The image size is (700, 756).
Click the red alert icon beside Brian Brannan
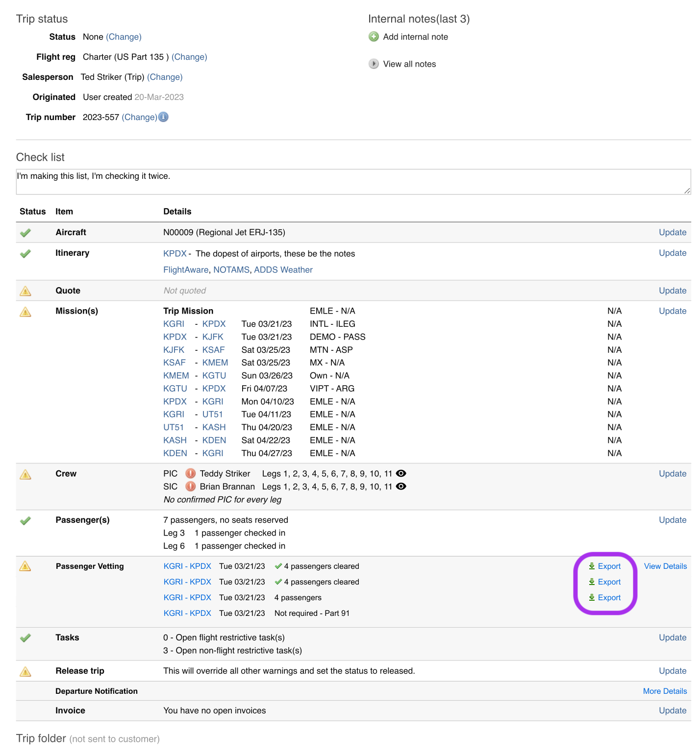pos(190,487)
